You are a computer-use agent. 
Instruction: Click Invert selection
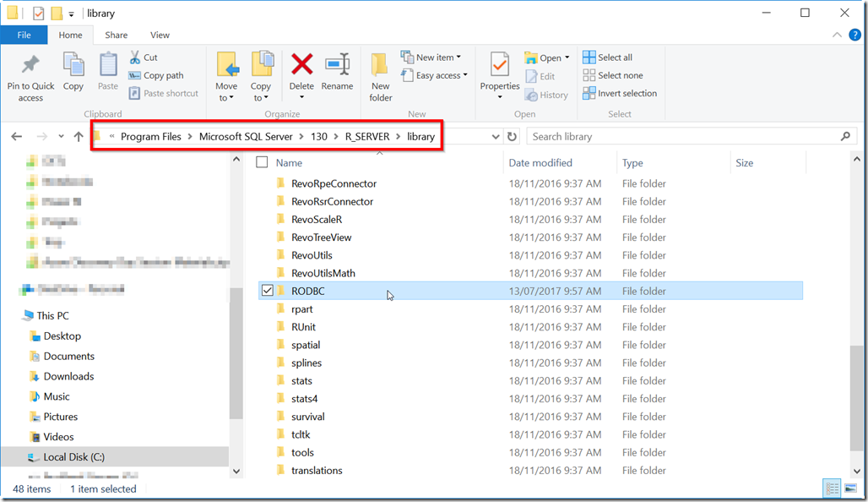[x=620, y=93]
